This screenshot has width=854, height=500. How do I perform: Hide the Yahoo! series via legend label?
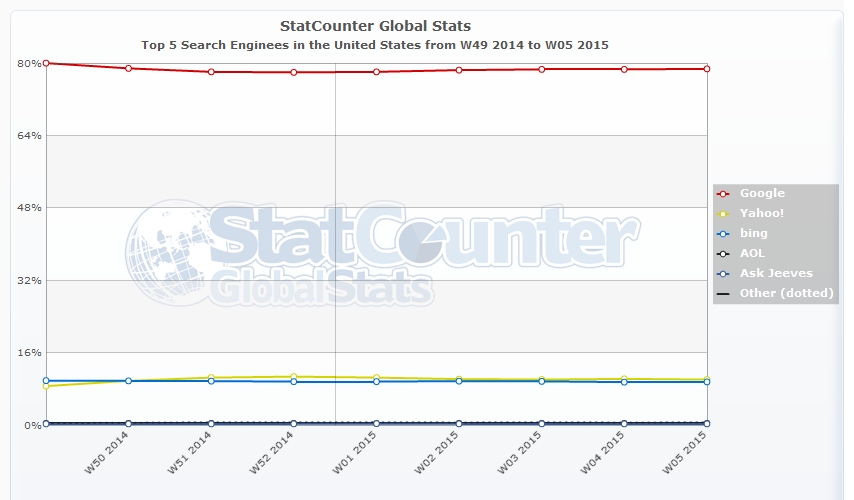(x=762, y=213)
